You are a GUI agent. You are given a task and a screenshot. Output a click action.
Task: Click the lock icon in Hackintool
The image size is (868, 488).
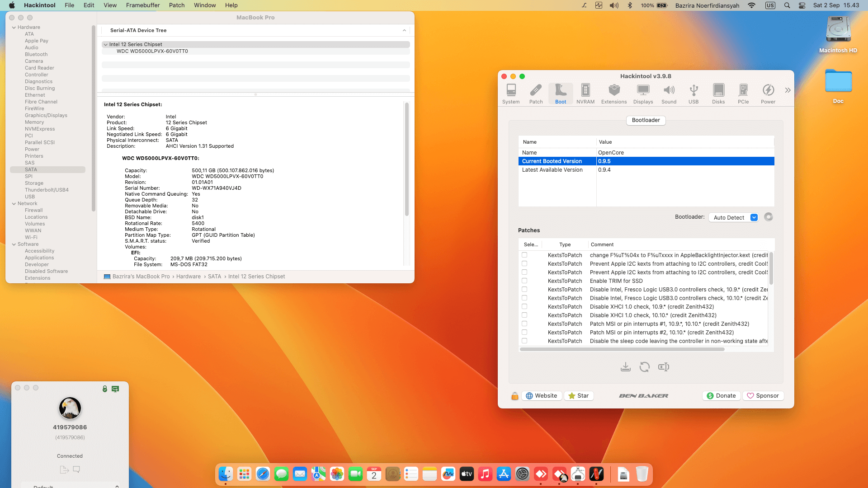pyautogui.click(x=514, y=396)
